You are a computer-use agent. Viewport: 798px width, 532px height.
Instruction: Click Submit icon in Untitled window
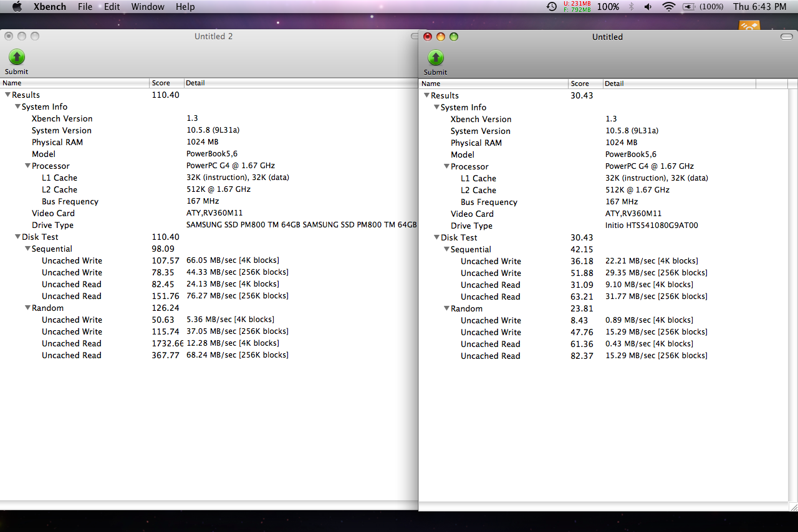click(x=436, y=58)
